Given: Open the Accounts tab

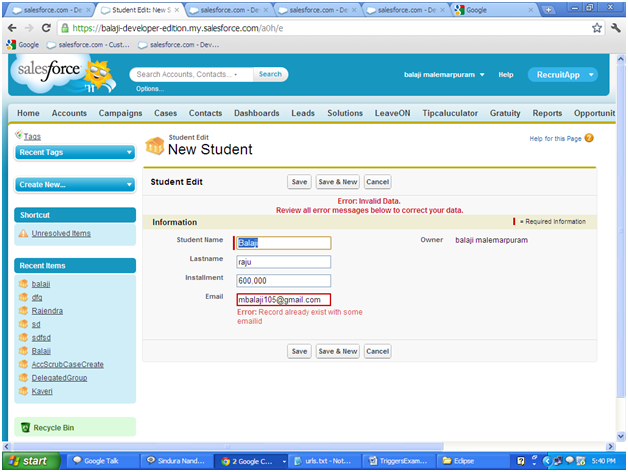Looking at the screenshot, I should 69,113.
